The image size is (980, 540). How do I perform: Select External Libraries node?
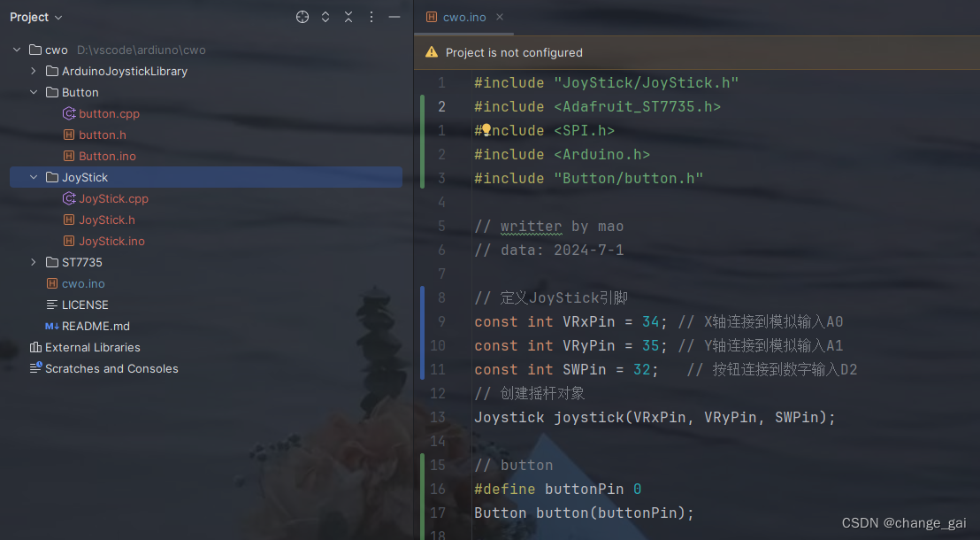coord(93,347)
